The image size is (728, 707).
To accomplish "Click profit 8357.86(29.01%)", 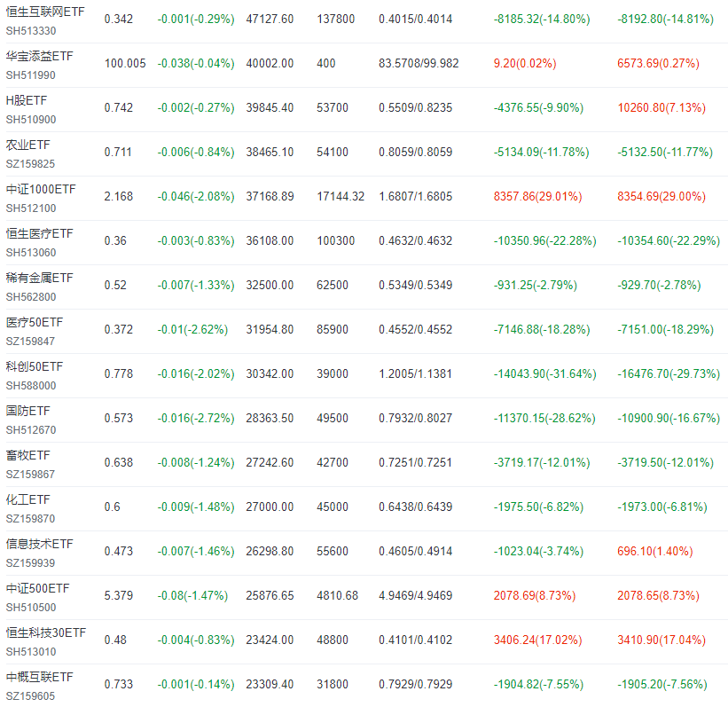I will click(537, 197).
